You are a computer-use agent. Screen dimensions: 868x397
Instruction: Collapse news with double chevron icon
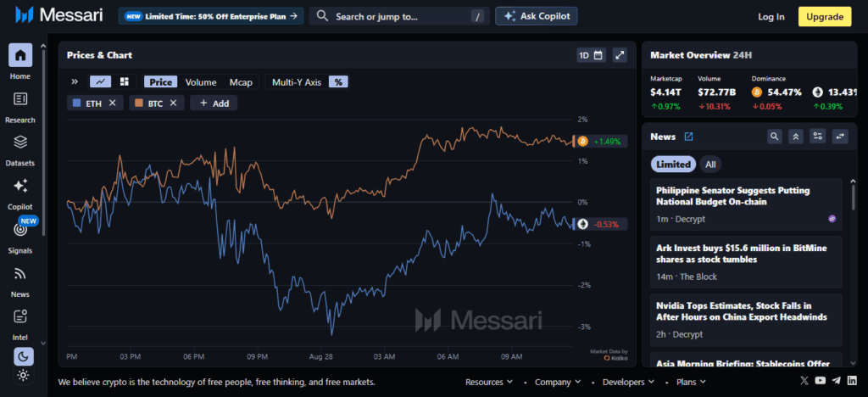[796, 137]
